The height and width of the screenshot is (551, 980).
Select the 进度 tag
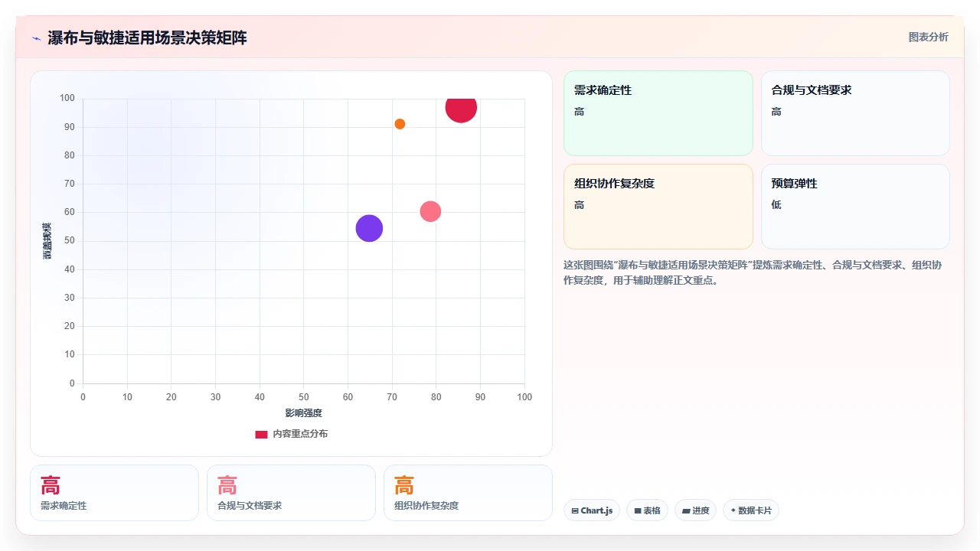(695, 510)
